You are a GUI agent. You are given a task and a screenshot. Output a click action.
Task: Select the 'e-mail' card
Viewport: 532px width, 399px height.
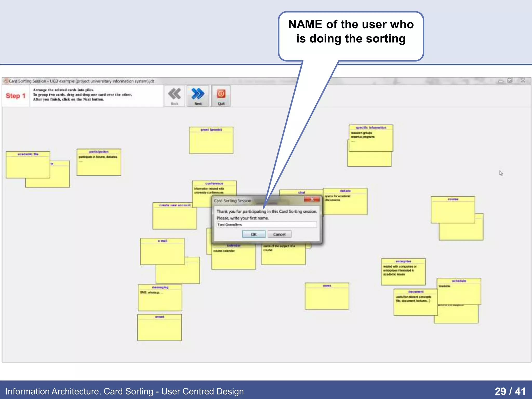[x=162, y=251]
